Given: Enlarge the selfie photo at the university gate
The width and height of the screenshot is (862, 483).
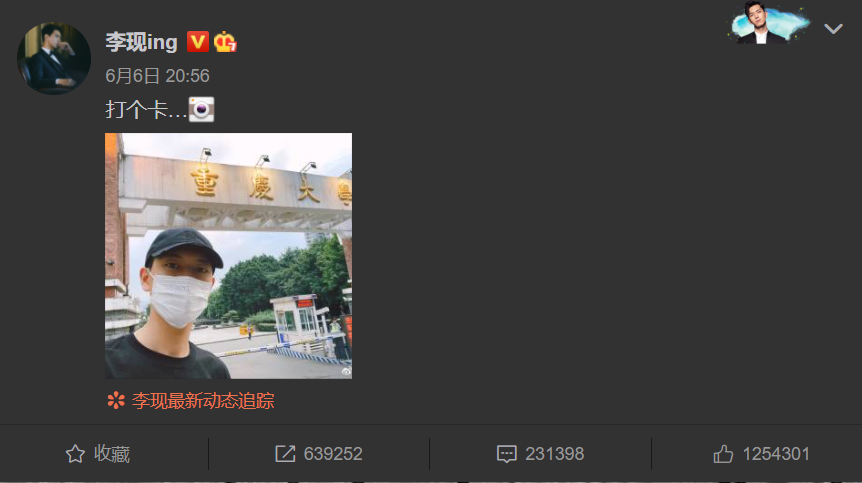Looking at the screenshot, I should click(228, 256).
